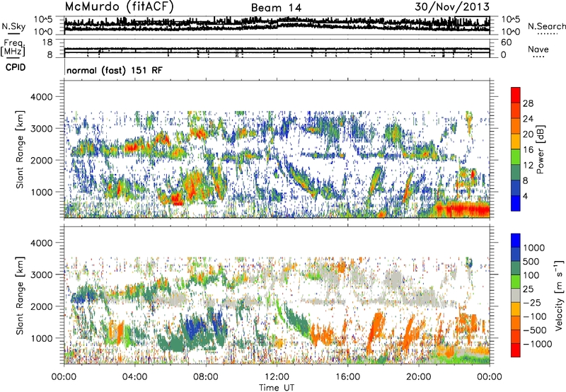This screenshot has width=566, height=392.
Task: Click the gray segment of velocity colorbar
Action: [516, 295]
